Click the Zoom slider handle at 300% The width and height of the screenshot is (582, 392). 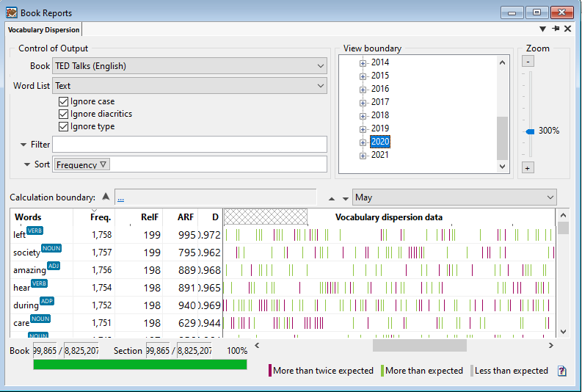tap(530, 131)
